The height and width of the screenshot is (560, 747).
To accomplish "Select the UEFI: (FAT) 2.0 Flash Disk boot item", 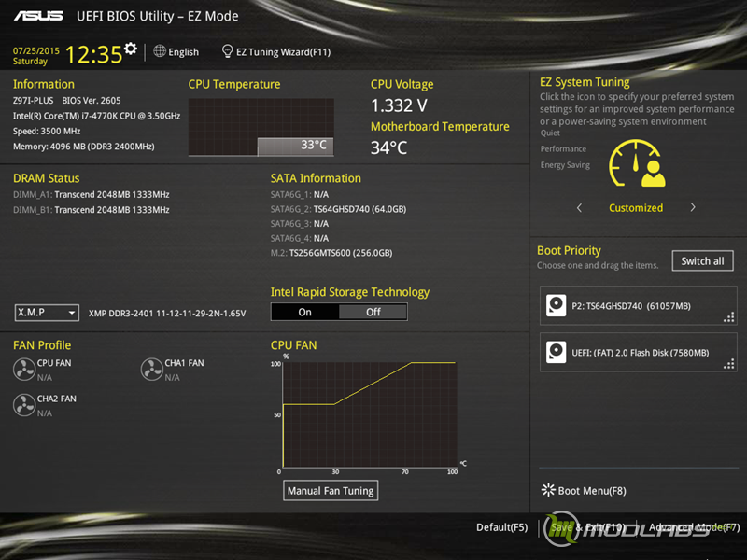I will coord(638,353).
